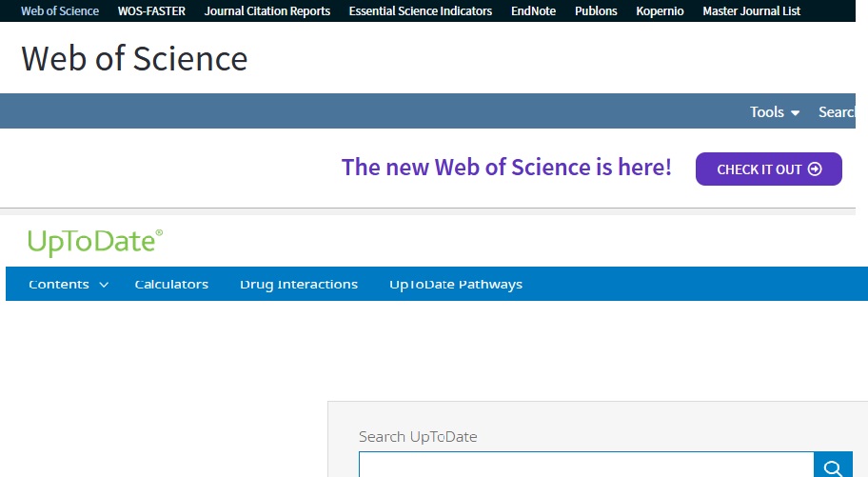This screenshot has height=477, width=868.
Task: Select Web of Science in top bar
Action: point(60,11)
